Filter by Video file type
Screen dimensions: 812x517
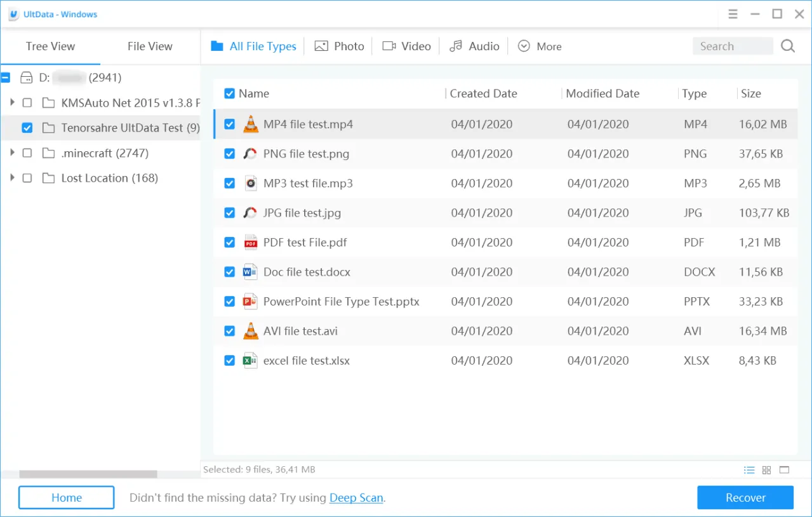(x=407, y=46)
